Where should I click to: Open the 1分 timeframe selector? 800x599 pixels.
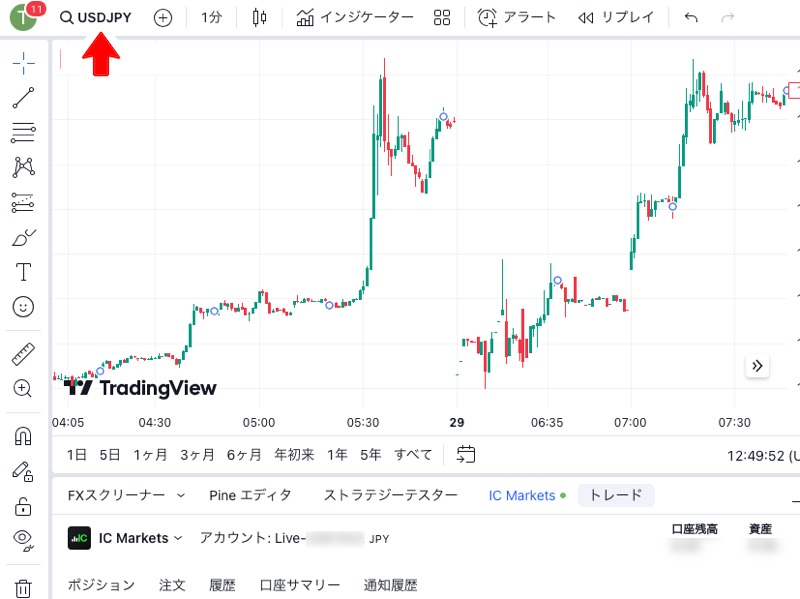(211, 17)
